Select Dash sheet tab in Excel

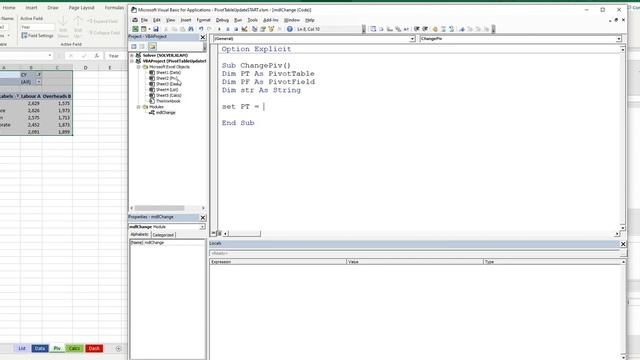94,348
